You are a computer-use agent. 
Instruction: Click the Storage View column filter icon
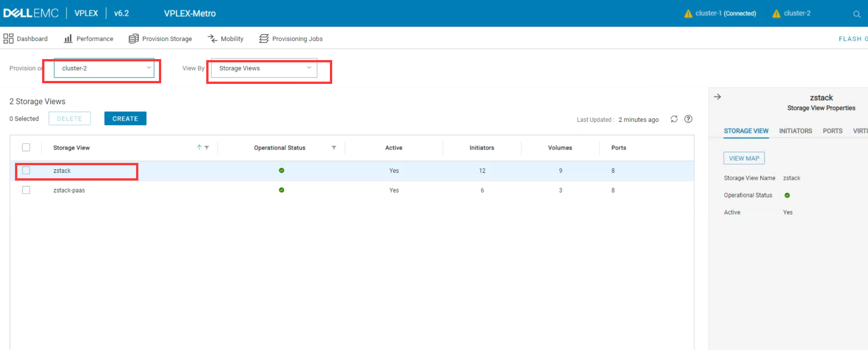[207, 148]
